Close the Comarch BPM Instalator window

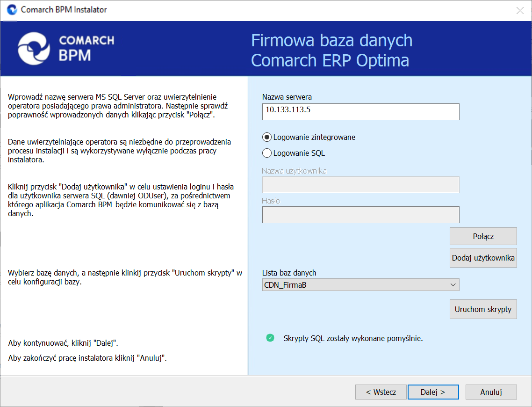(520, 10)
